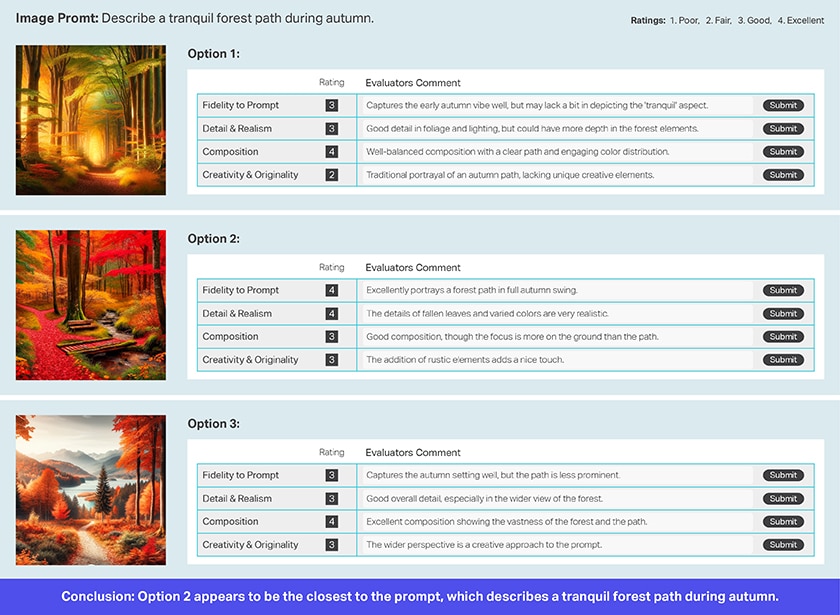Submit Option 3 Creativity & Originality rating
Image resolution: width=840 pixels, height=615 pixels.
coord(783,545)
